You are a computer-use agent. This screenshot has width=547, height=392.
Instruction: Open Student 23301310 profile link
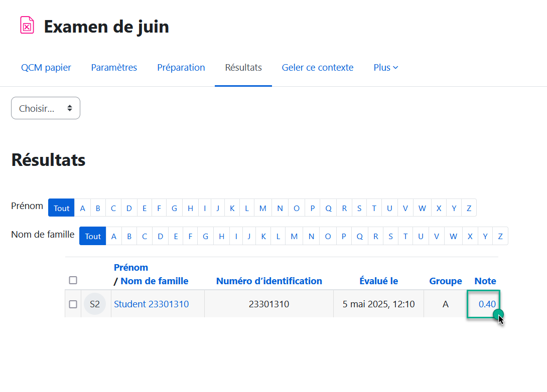[x=152, y=304]
